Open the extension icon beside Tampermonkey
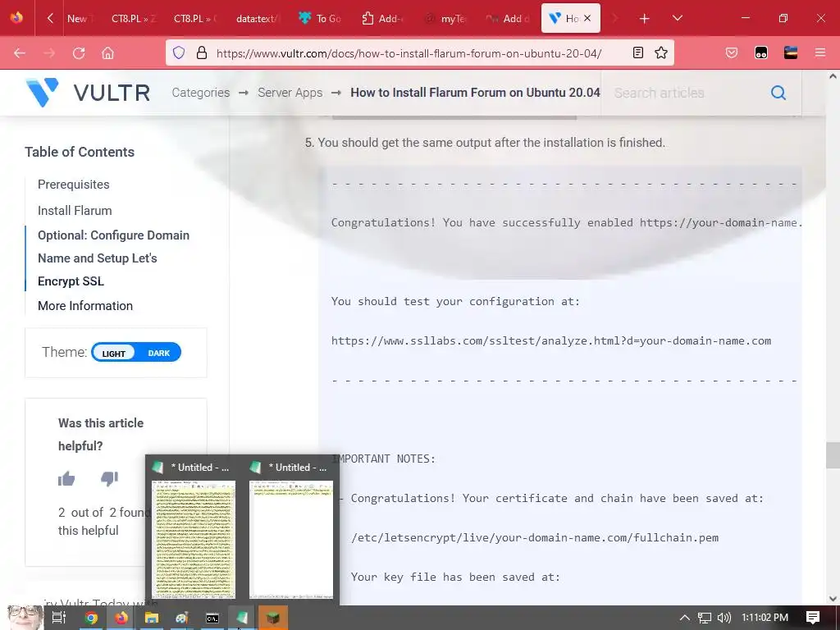This screenshot has height=630, width=840. pyautogui.click(x=791, y=52)
